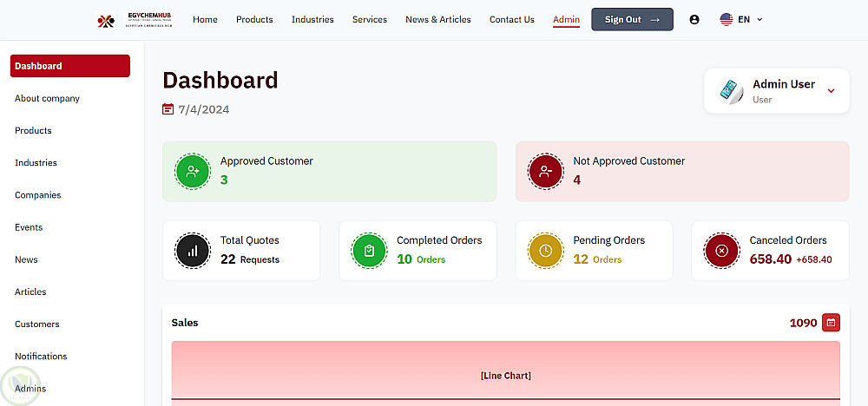
Task: Open News in the sidebar
Action: pos(27,259)
